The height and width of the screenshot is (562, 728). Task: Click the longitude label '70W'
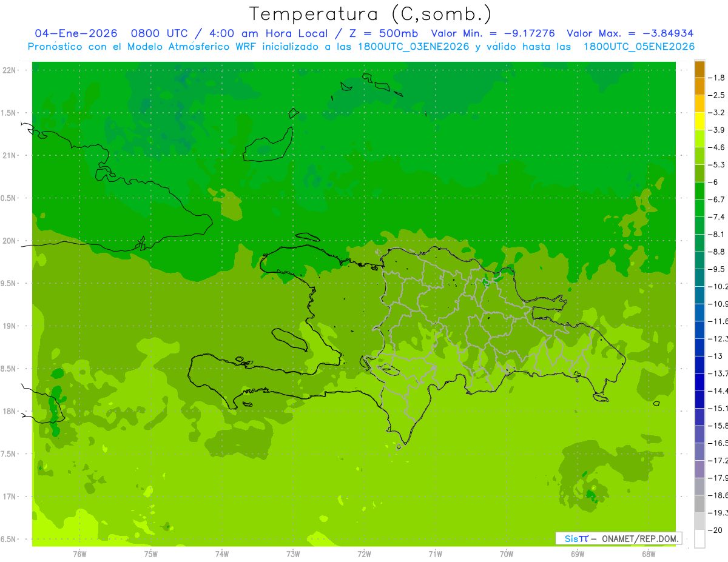507,554
